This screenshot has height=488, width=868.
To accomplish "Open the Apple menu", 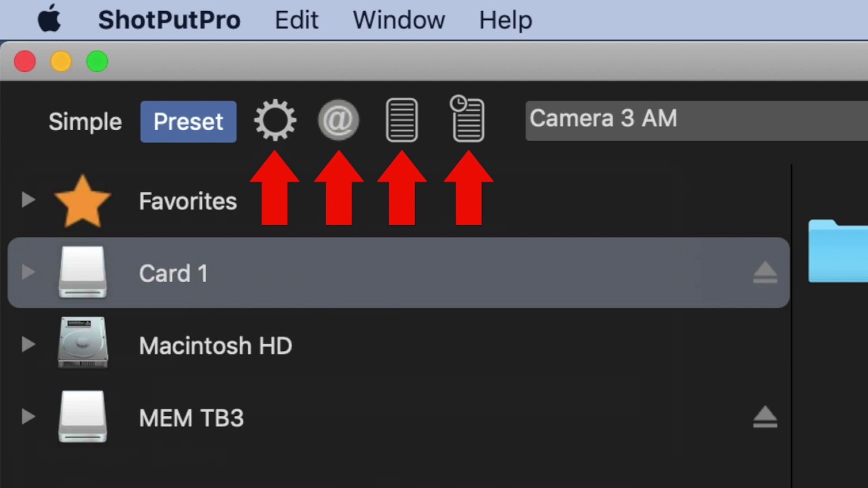I will click(x=49, y=20).
